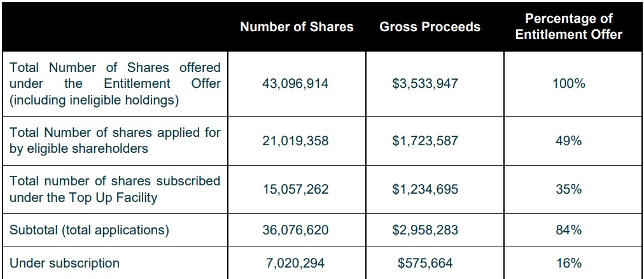The width and height of the screenshot is (644, 279).
Task: Select the $575,664 under subscription proceeds
Action: tap(424, 263)
